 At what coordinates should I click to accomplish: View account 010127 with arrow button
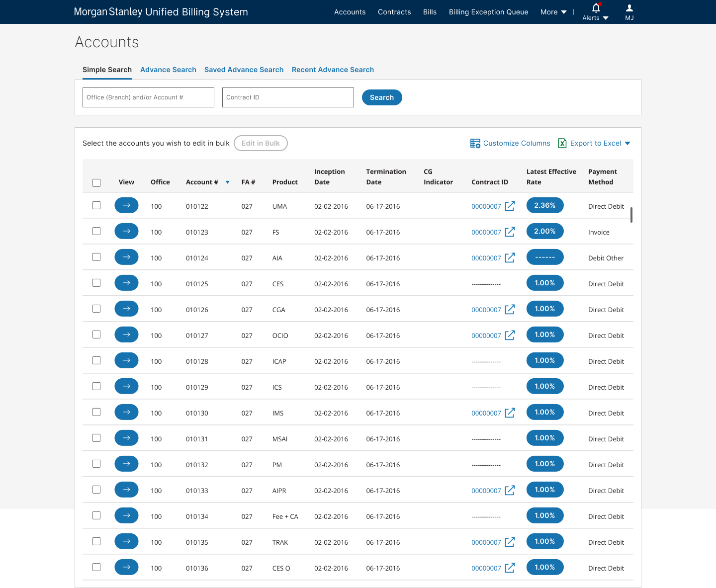126,335
